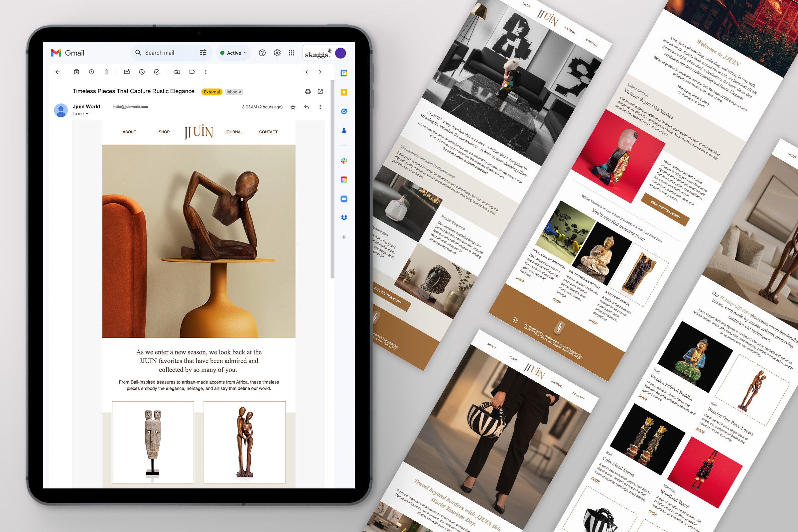Show search options filter in search bar

click(x=203, y=53)
